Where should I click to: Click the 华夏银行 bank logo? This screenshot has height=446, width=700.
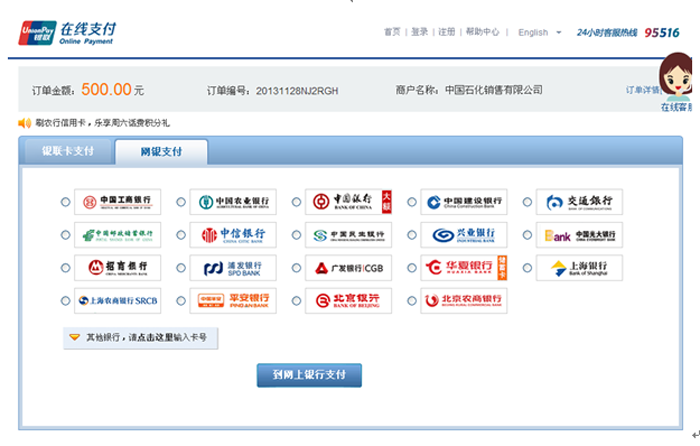click(x=464, y=268)
